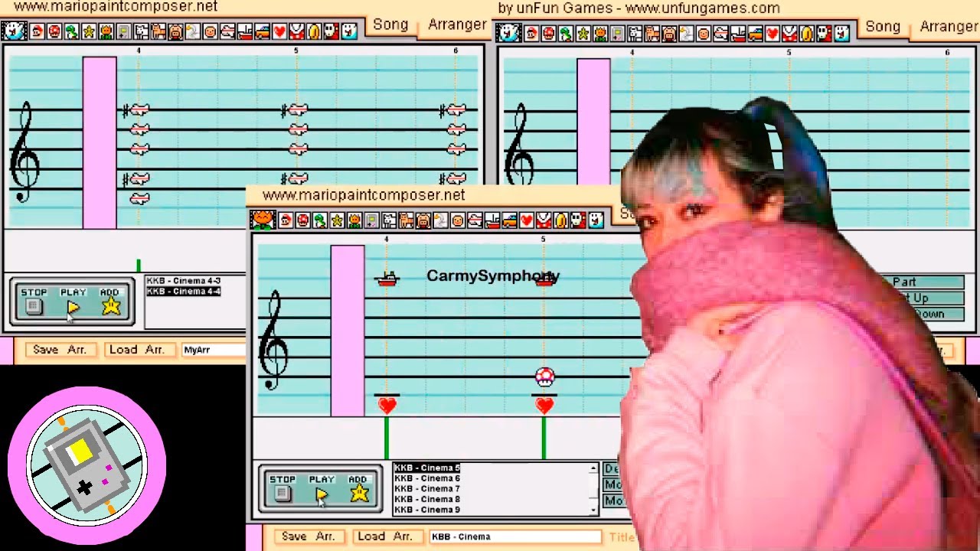The height and width of the screenshot is (551, 980).
Task: Pick the Yoshi instrument in the top-left window
Action: (72, 31)
